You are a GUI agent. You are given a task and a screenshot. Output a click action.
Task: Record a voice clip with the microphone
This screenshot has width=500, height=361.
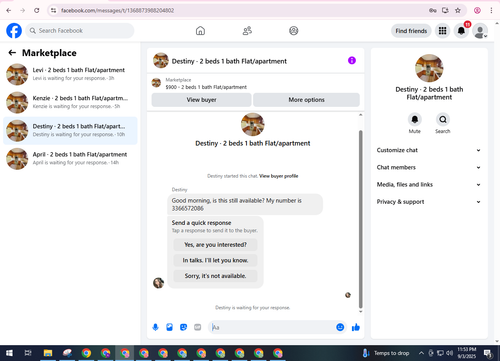(155, 327)
